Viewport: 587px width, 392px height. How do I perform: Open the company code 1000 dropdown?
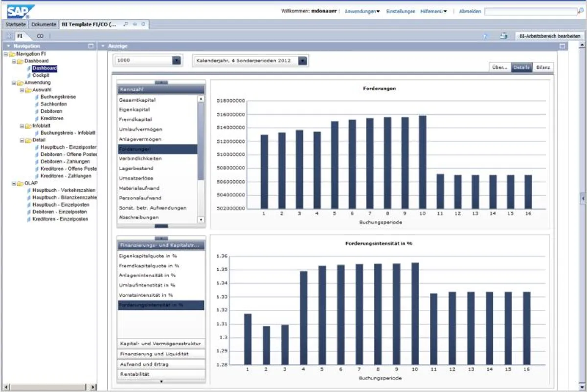pos(177,61)
